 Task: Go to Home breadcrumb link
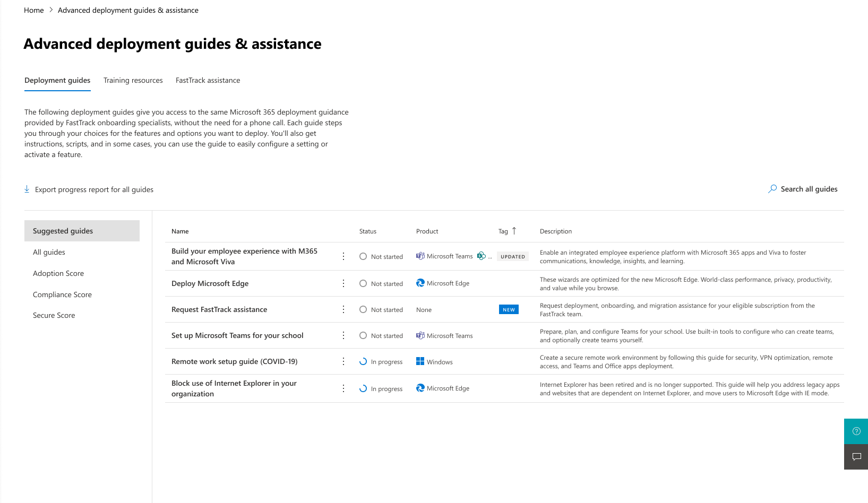pos(34,10)
